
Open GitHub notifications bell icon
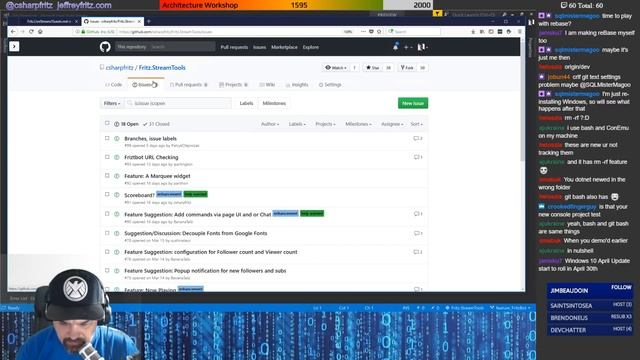(x=395, y=47)
